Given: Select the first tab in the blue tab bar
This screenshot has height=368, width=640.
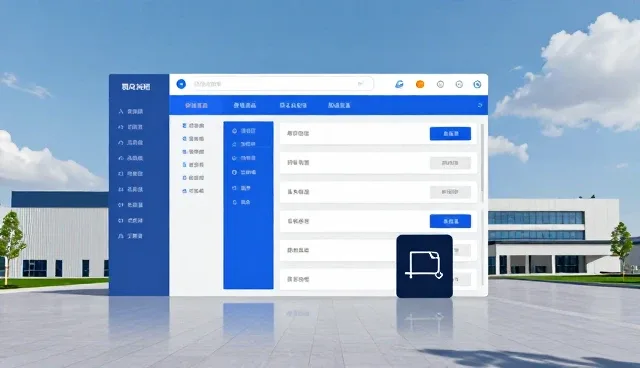Looking at the screenshot, I should click(x=196, y=105).
